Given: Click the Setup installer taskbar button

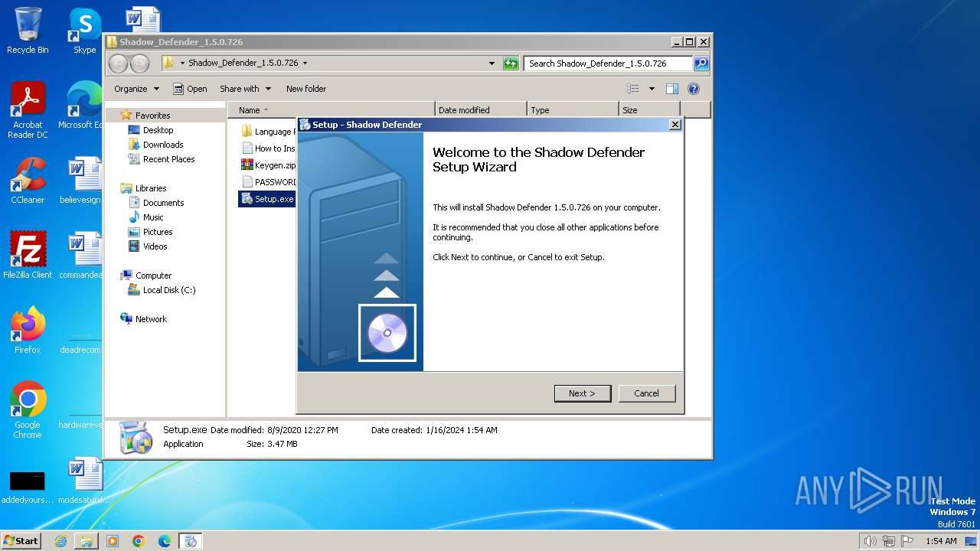Looking at the screenshot, I should [x=191, y=541].
